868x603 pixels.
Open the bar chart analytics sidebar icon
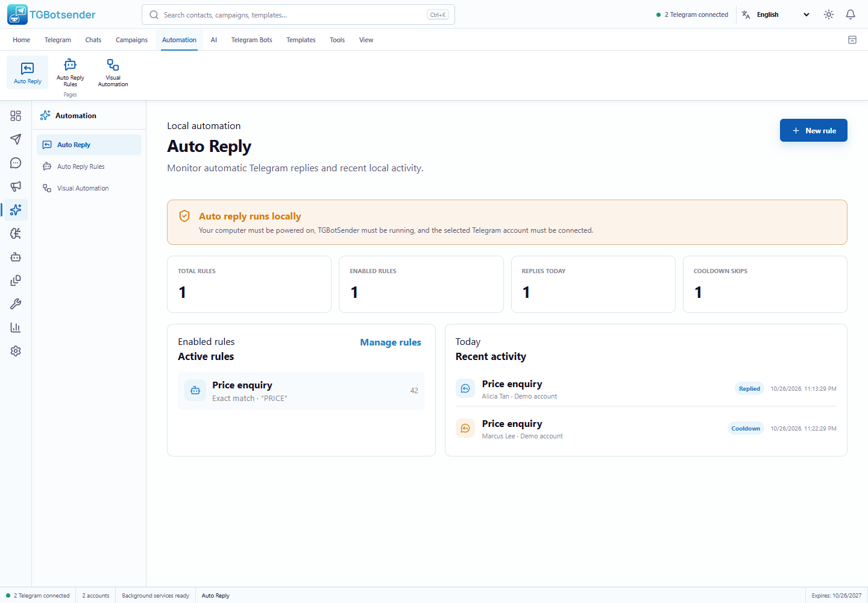(16, 327)
